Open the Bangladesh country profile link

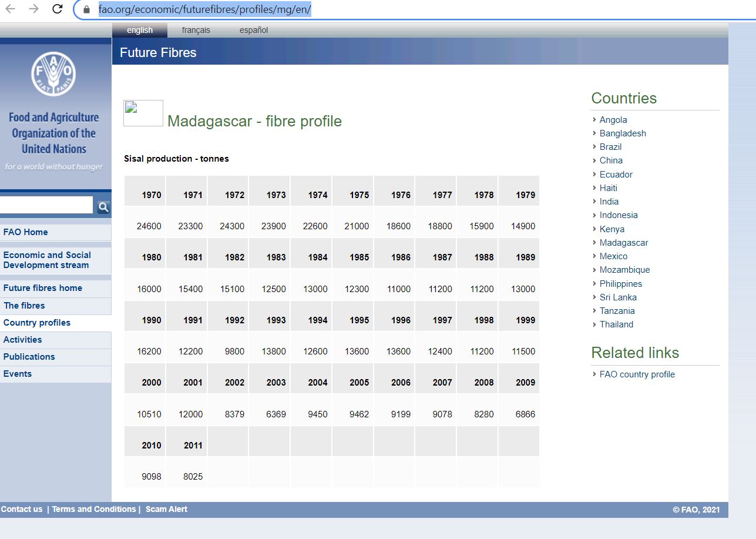click(x=623, y=133)
